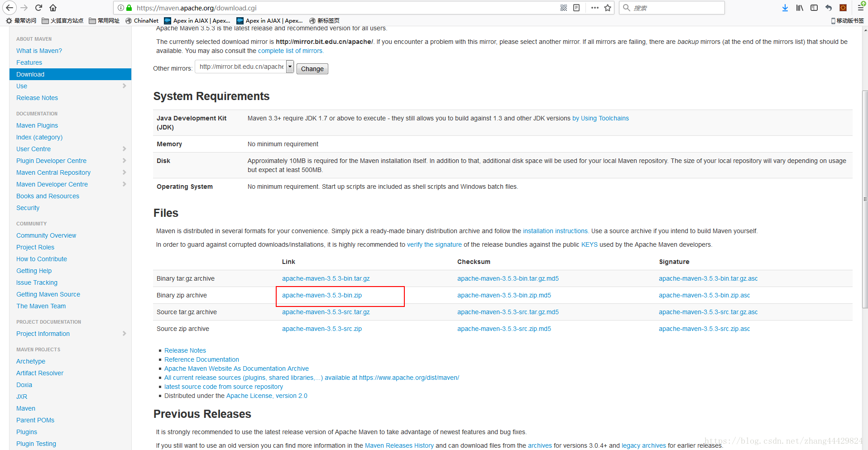Download apache-maven-3.5.3-src.zip

[x=322, y=329]
